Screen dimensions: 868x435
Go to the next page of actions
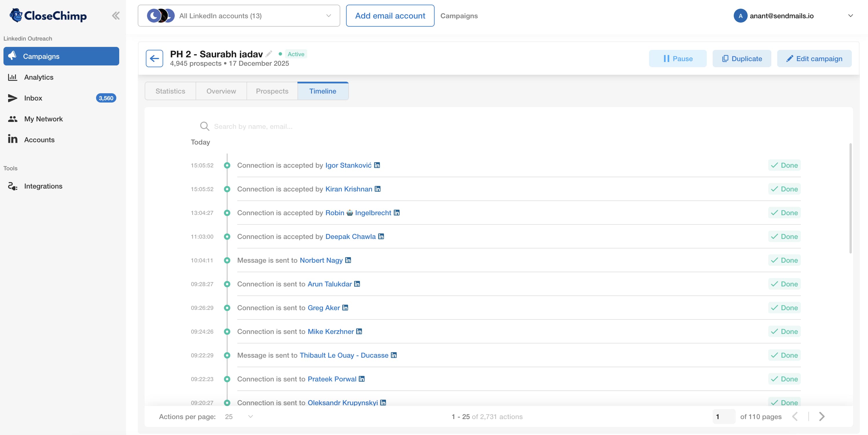(x=821, y=416)
